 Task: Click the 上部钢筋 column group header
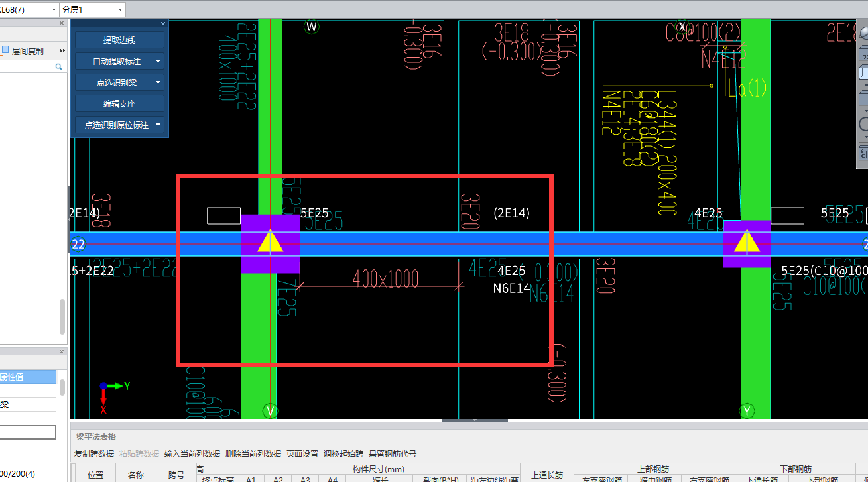tap(654, 469)
